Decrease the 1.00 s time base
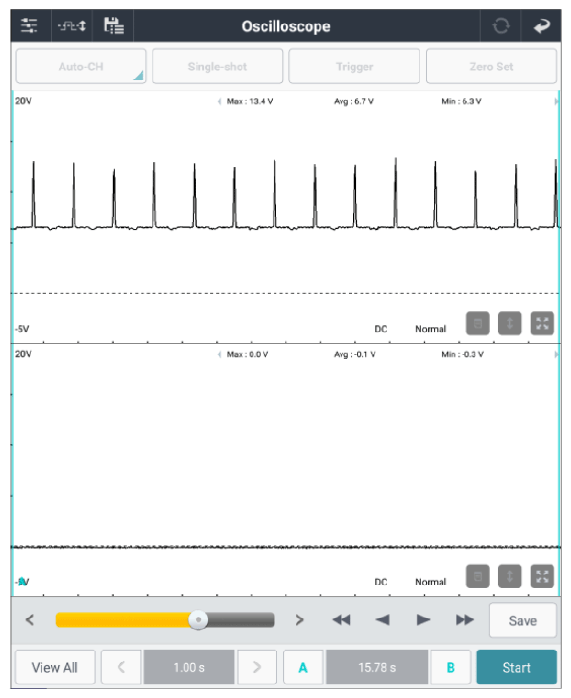The height and width of the screenshot is (698, 571). [x=121, y=667]
